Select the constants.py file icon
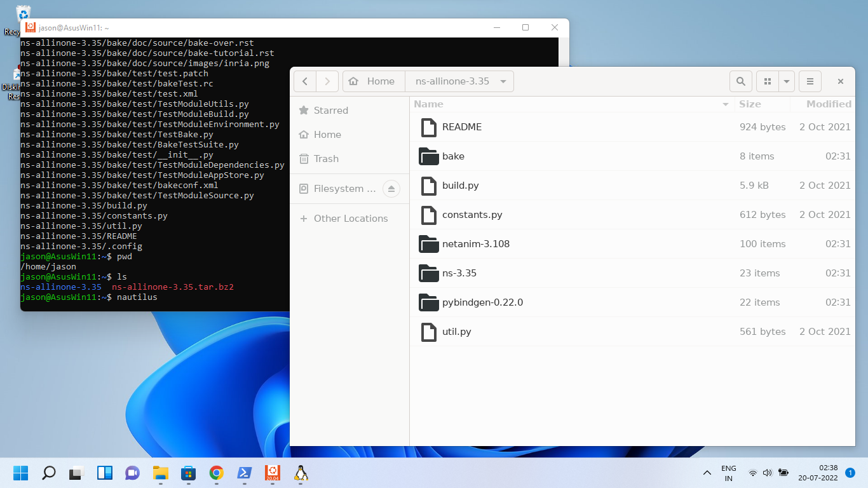Screen dimensions: 868x488 [429, 215]
